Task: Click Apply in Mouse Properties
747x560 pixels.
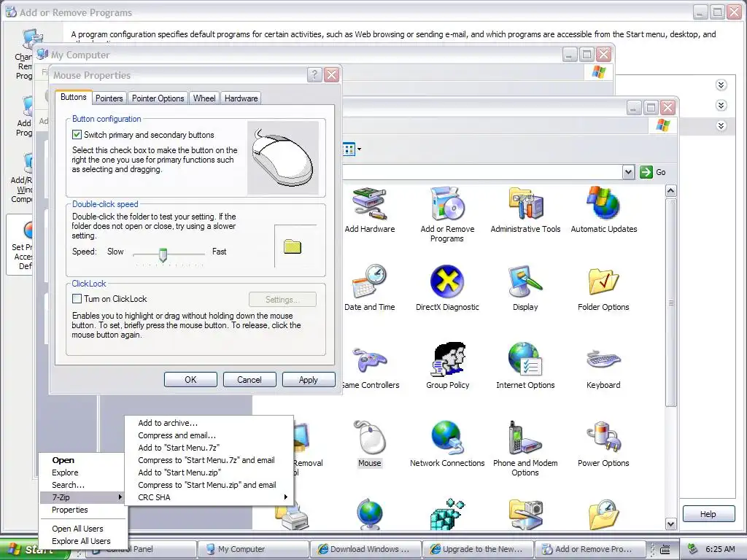Action: tap(309, 379)
